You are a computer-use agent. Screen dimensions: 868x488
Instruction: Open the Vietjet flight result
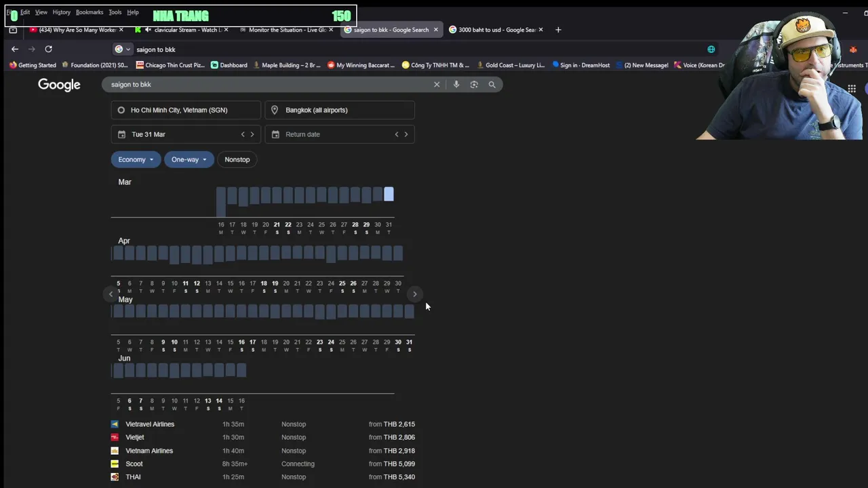pyautogui.click(x=263, y=437)
